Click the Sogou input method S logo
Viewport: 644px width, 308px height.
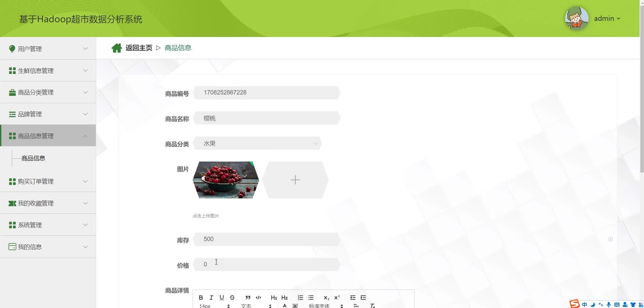[x=574, y=304]
